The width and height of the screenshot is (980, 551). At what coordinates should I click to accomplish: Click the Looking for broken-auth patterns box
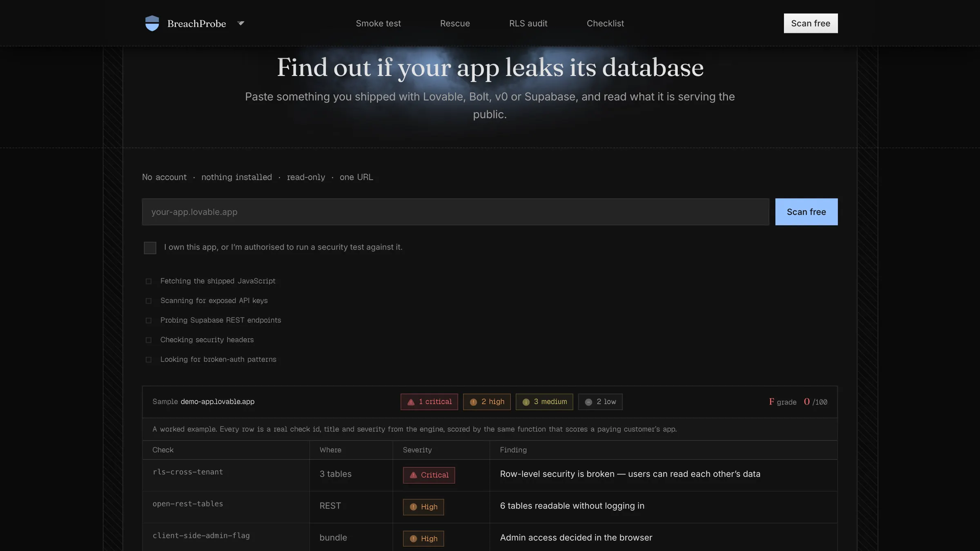[149, 360]
